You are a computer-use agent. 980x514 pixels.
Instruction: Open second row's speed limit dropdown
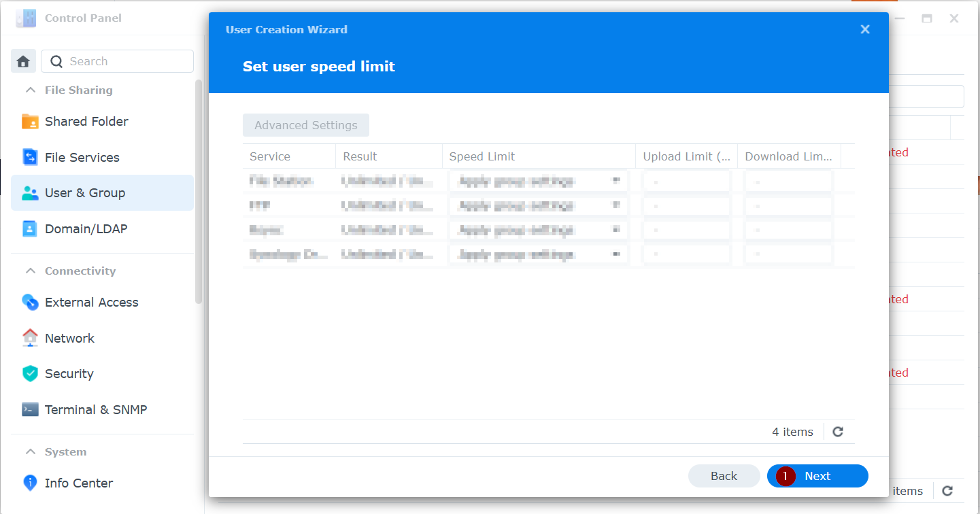coord(538,205)
